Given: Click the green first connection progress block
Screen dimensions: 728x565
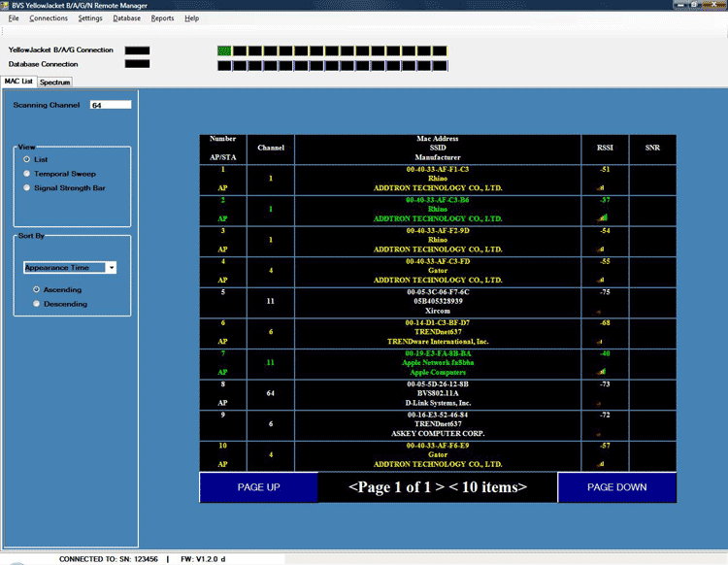Looking at the screenshot, I should (x=224, y=50).
